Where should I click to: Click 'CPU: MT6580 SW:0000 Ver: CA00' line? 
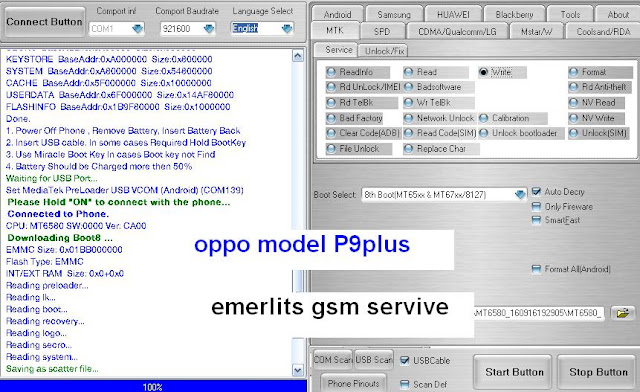point(76,225)
